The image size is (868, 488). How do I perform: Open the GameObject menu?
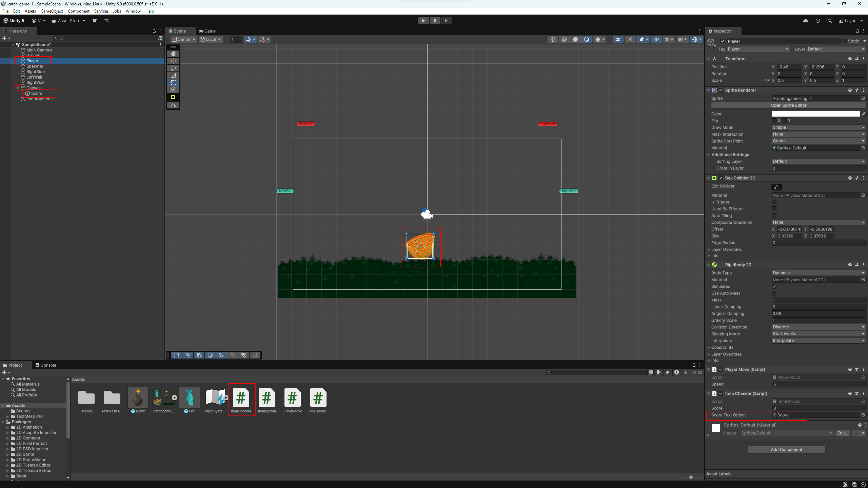click(52, 11)
